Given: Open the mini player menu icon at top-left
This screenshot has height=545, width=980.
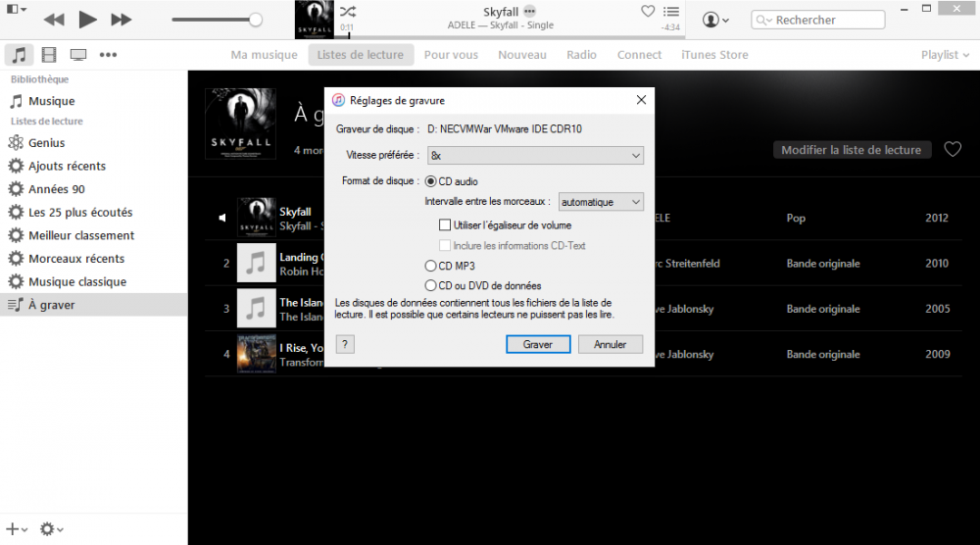Looking at the screenshot, I should tap(17, 10).
